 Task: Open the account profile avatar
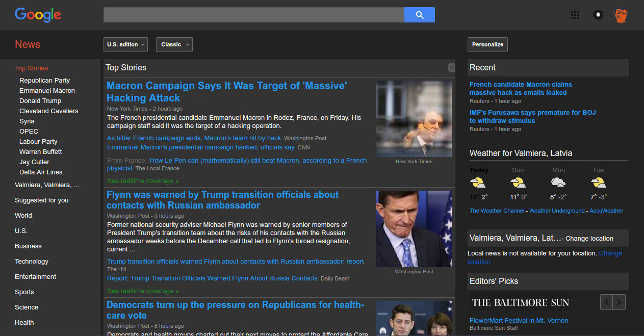click(x=621, y=15)
